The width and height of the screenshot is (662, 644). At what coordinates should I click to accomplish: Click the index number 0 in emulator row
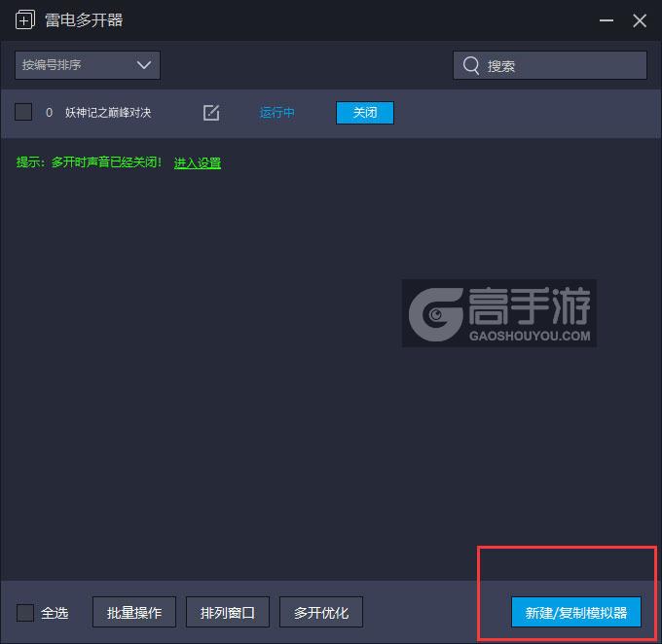point(49,113)
